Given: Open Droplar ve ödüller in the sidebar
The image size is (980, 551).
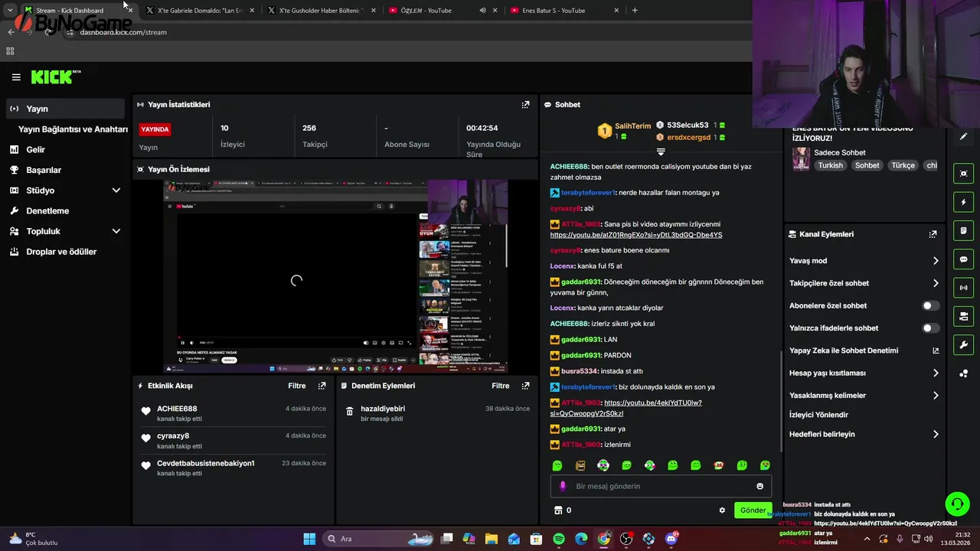Looking at the screenshot, I should 64,252.
